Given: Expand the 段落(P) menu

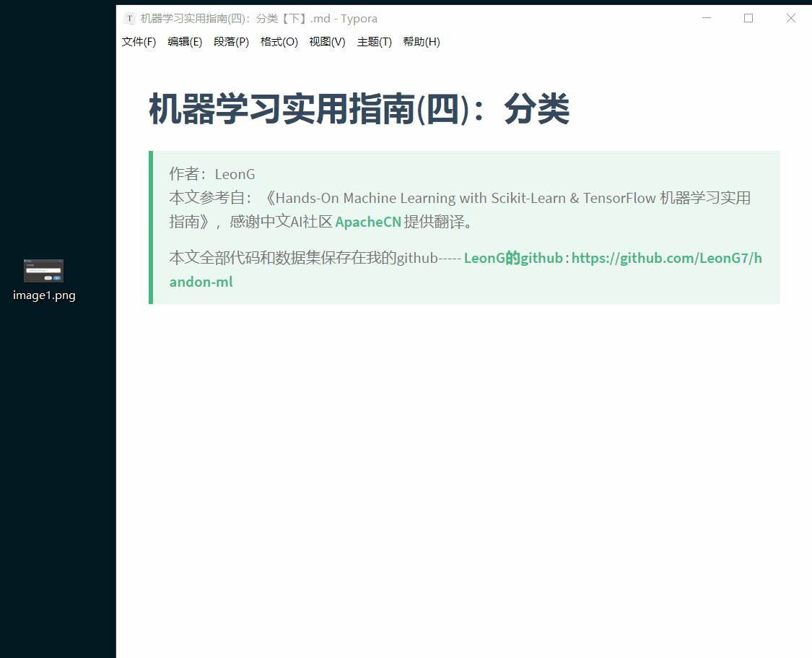Looking at the screenshot, I should tap(231, 42).
